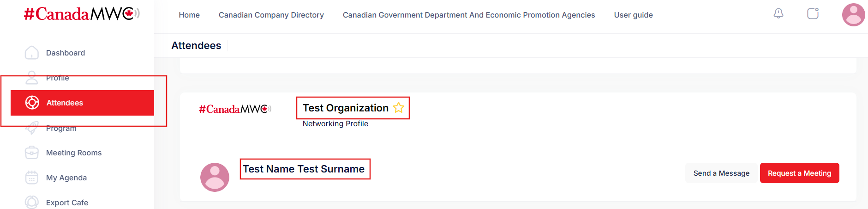Open the user account avatar menu
The image size is (868, 209).
[x=853, y=15]
